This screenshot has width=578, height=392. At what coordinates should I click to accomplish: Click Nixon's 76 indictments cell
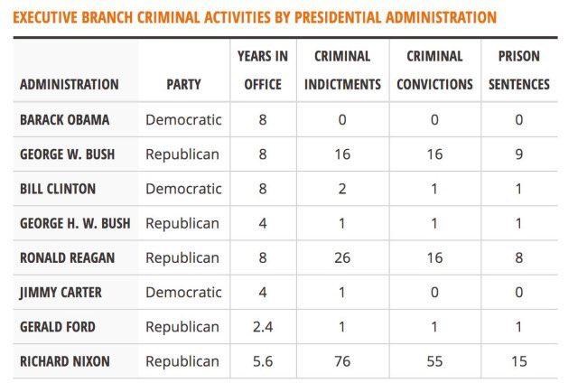tap(342, 361)
